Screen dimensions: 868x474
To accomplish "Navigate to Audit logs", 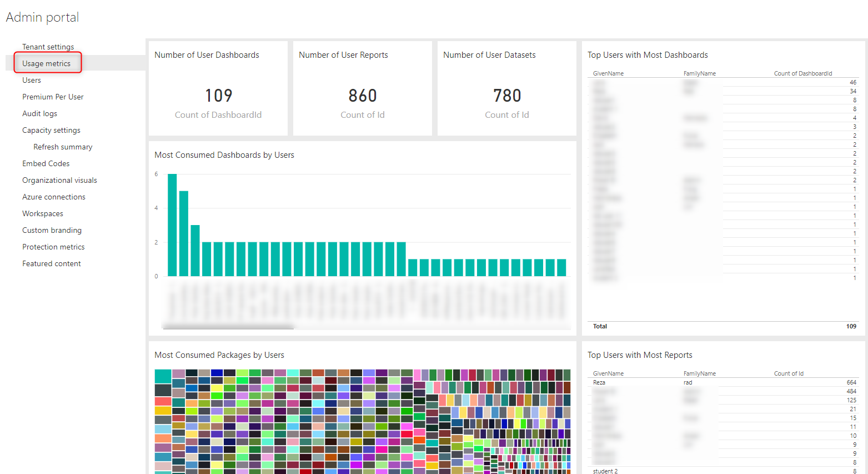I will tap(39, 113).
